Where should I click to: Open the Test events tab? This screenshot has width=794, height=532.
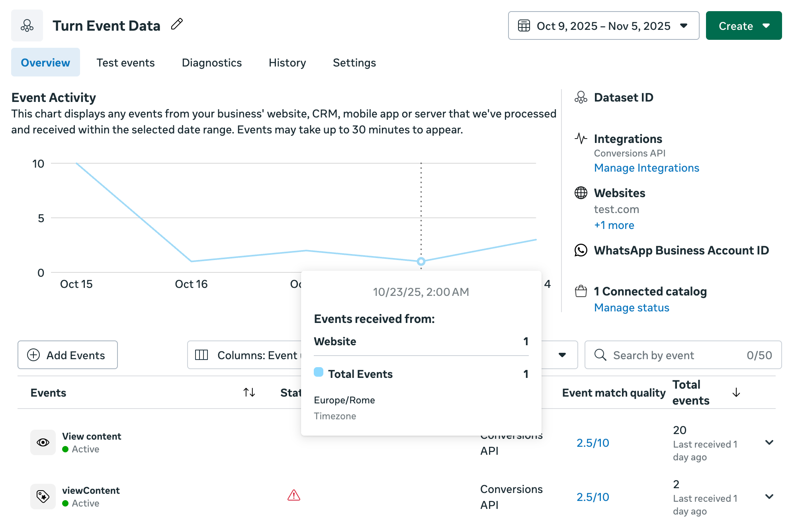click(x=125, y=63)
